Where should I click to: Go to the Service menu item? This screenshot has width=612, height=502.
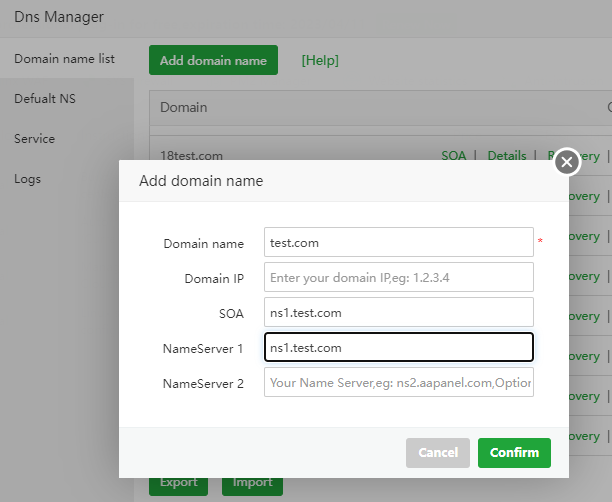tap(34, 139)
